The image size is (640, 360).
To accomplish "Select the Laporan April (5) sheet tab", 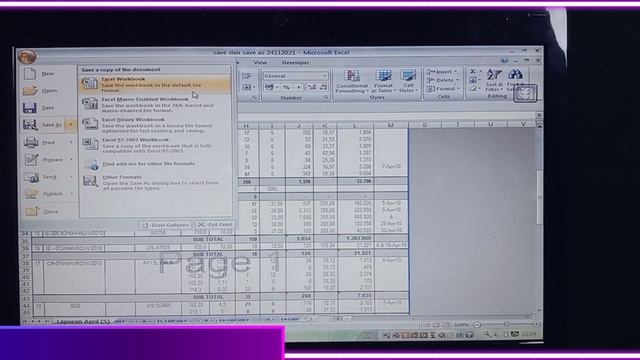I will pyautogui.click(x=83, y=322).
